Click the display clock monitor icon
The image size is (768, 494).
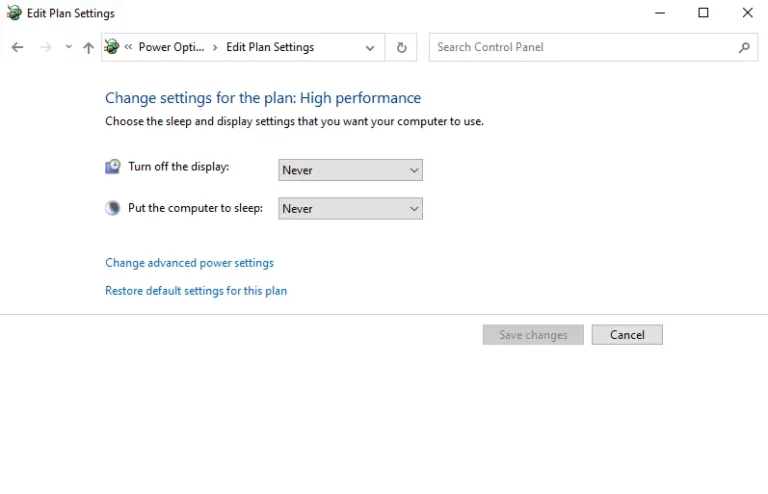113,166
